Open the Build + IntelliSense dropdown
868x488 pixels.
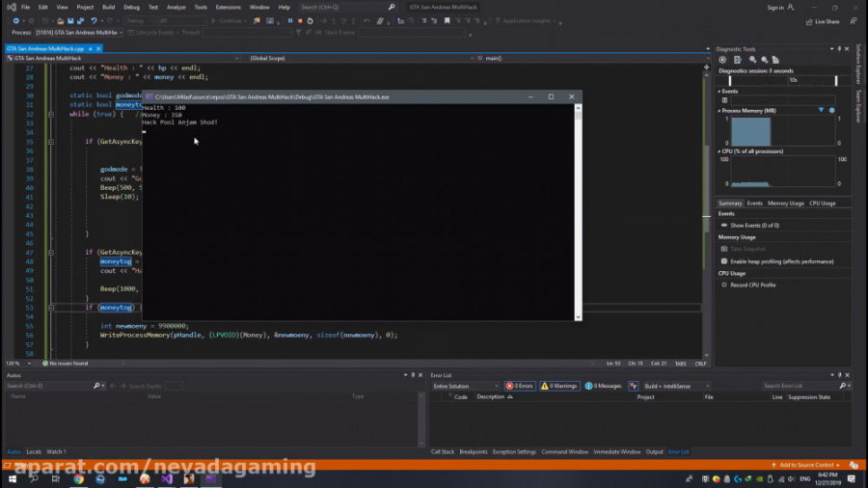(x=676, y=386)
